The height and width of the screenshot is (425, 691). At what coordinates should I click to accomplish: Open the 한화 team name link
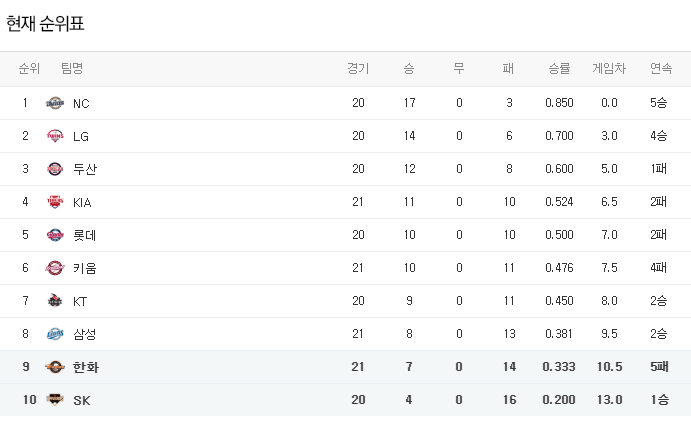pyautogui.click(x=86, y=367)
